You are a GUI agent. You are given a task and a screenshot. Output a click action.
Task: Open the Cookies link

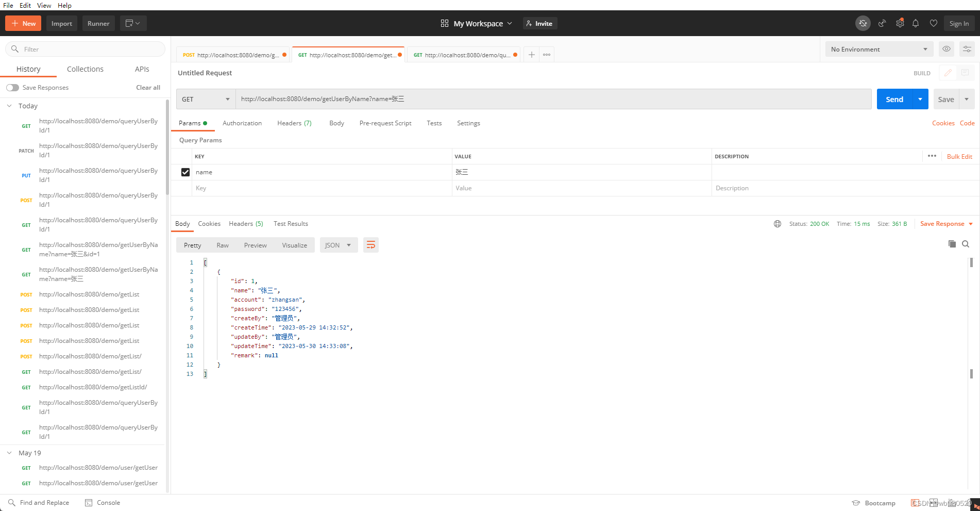coord(943,123)
